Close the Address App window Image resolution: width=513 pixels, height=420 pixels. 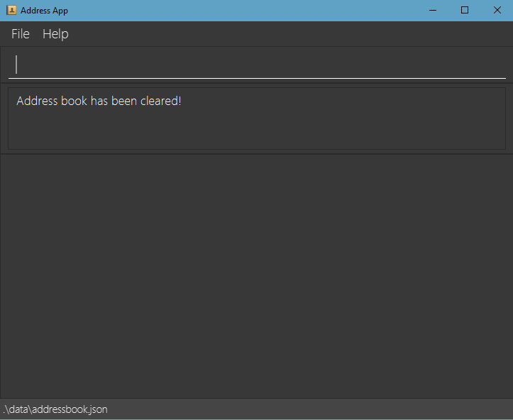click(x=497, y=10)
